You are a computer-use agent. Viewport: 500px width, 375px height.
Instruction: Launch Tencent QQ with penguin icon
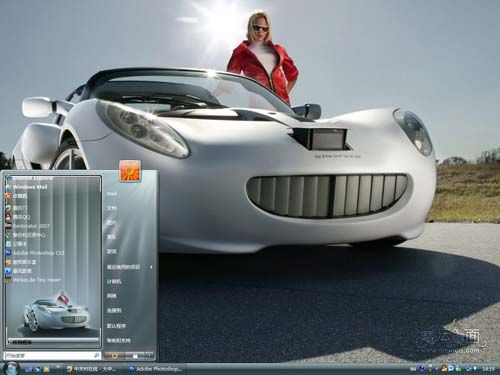[x=18, y=217]
